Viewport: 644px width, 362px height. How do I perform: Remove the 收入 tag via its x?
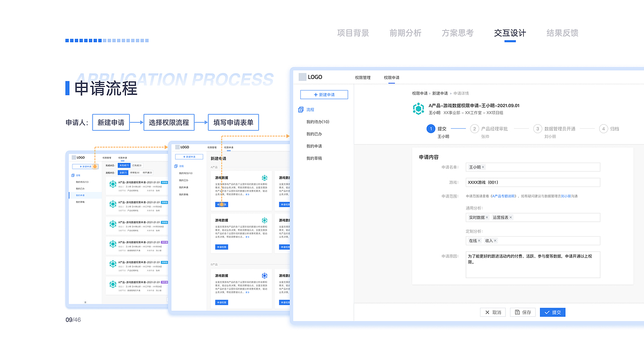click(x=495, y=241)
